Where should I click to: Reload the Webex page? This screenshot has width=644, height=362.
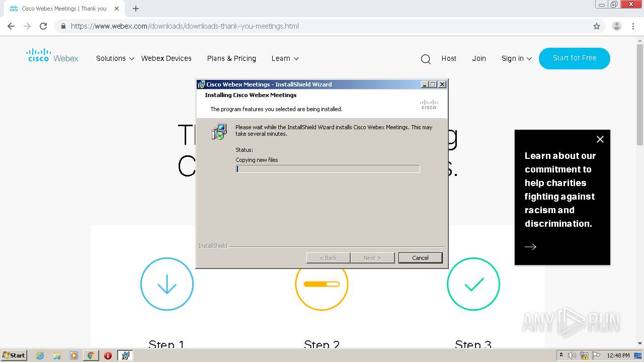tap(43, 26)
